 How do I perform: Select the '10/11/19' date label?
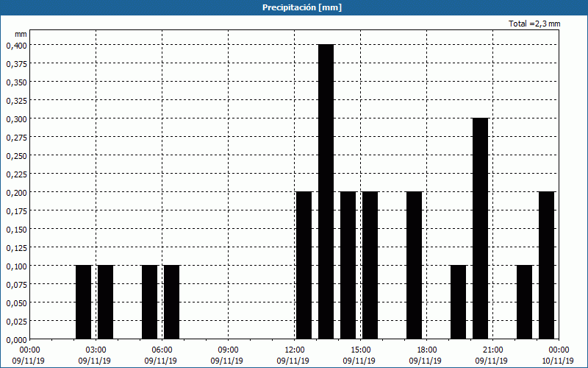(558, 361)
